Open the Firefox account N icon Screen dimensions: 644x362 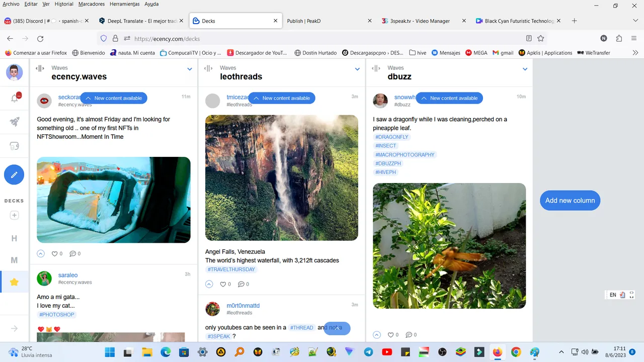[x=604, y=38]
